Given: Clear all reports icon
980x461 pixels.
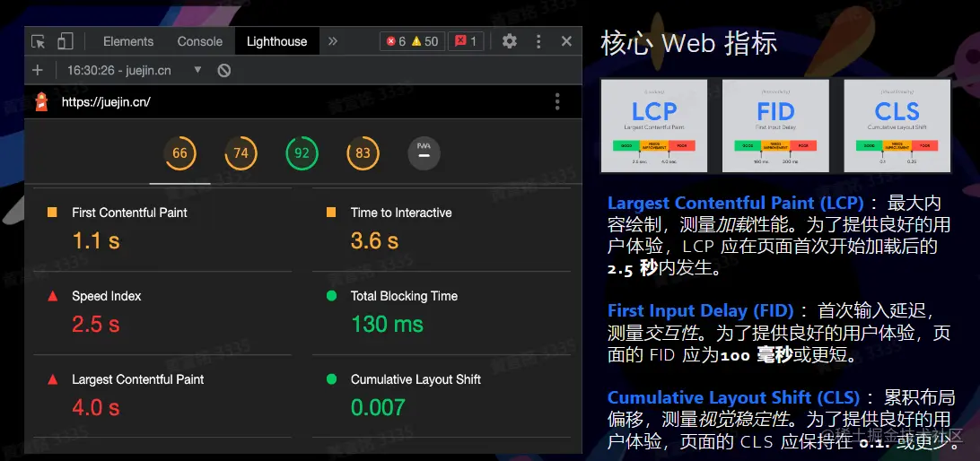Looking at the screenshot, I should (x=224, y=71).
